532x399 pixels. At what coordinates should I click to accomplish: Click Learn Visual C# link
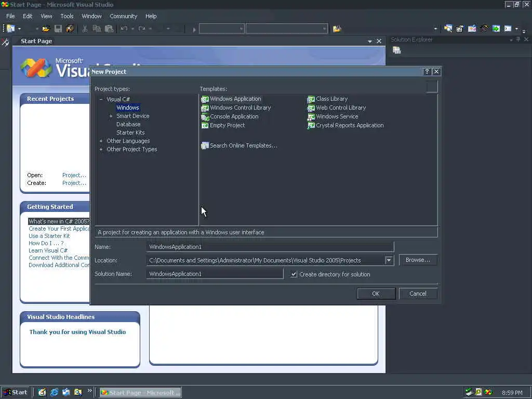point(48,250)
